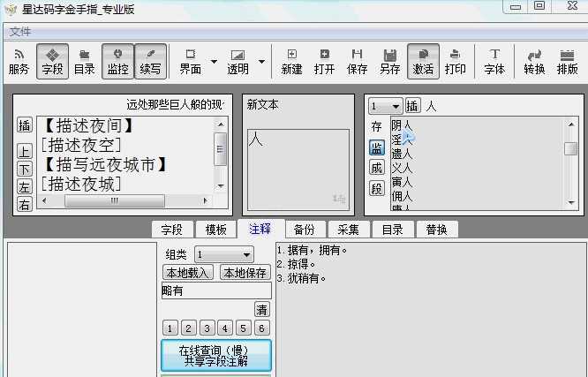Select 【描写远夜城市】 list entry

[105, 165]
